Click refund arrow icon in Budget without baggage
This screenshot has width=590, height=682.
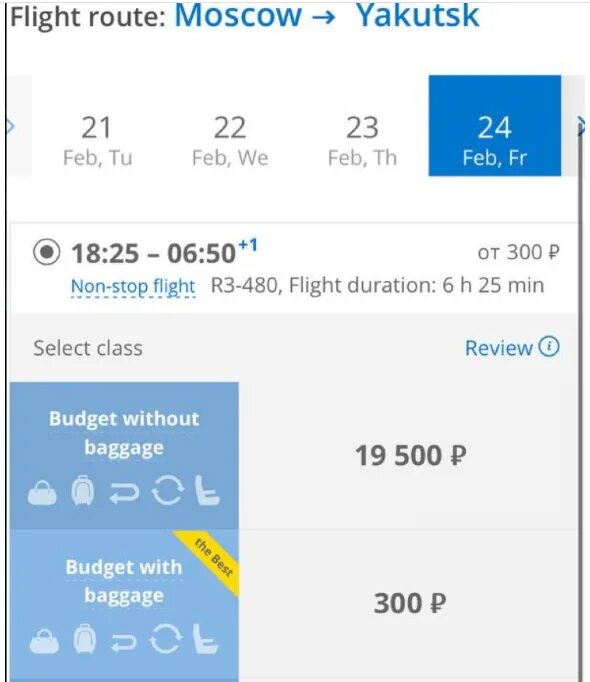click(x=124, y=493)
